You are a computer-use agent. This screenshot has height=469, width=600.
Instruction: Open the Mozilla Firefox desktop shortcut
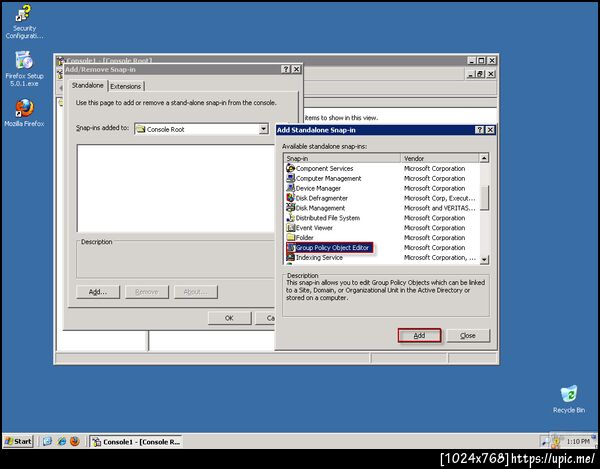pyautogui.click(x=24, y=113)
